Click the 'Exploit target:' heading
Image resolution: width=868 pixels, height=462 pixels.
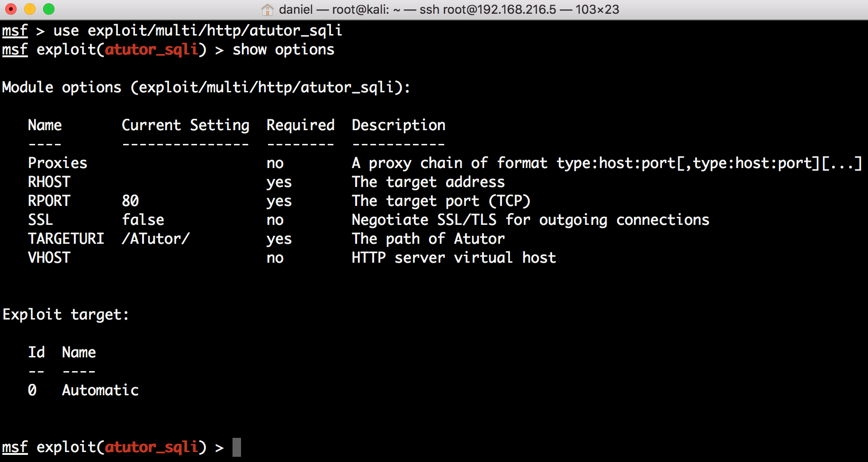coord(66,314)
